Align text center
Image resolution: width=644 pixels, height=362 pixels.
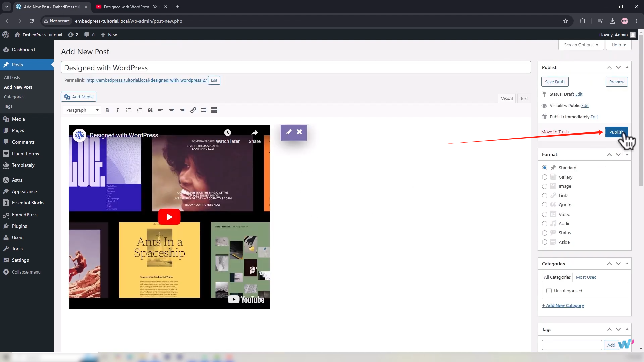pos(171,110)
